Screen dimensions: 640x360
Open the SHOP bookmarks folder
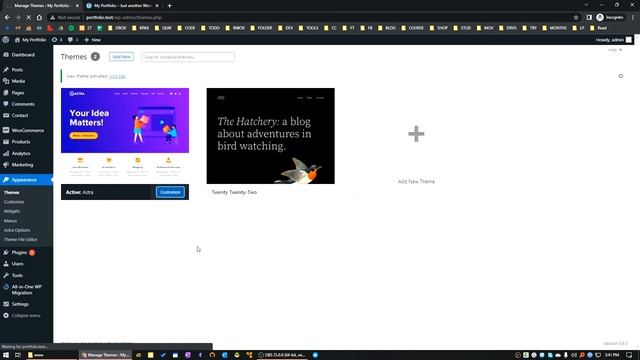tap(439, 28)
